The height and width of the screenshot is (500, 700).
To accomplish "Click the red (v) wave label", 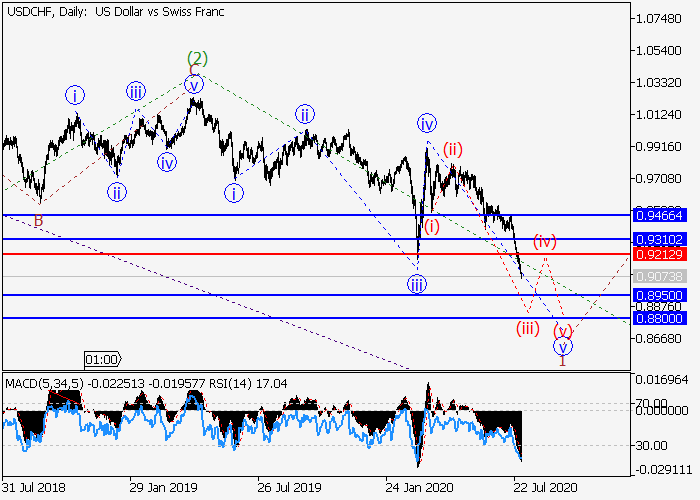I will [563, 330].
